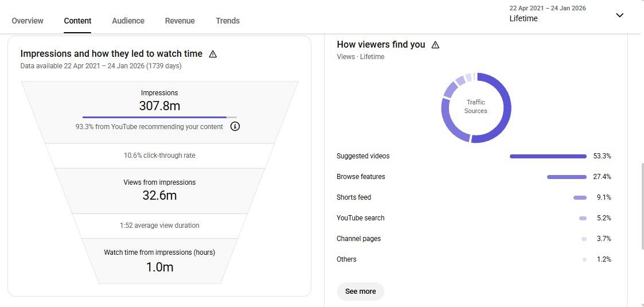Click the Suggested videos traffic source

click(363, 156)
